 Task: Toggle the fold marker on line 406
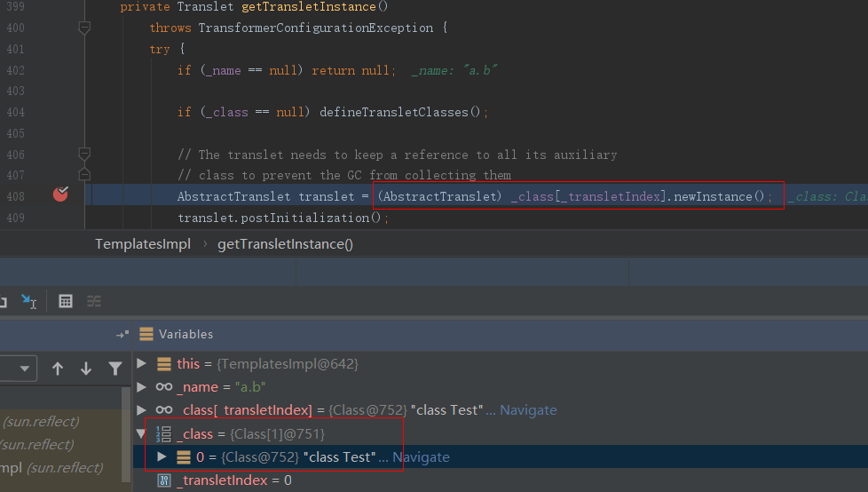point(84,154)
